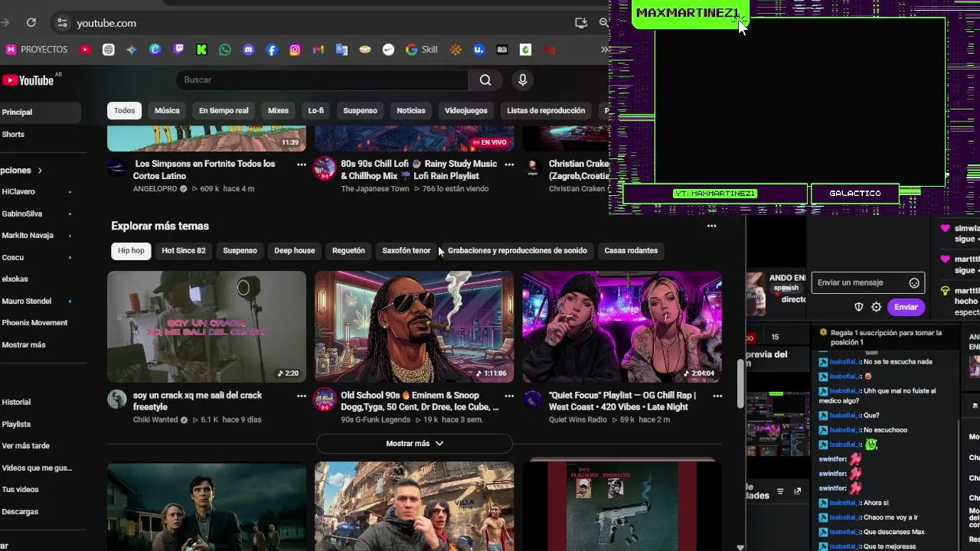
Task: Open Historial in the sidebar
Action: tap(16, 403)
